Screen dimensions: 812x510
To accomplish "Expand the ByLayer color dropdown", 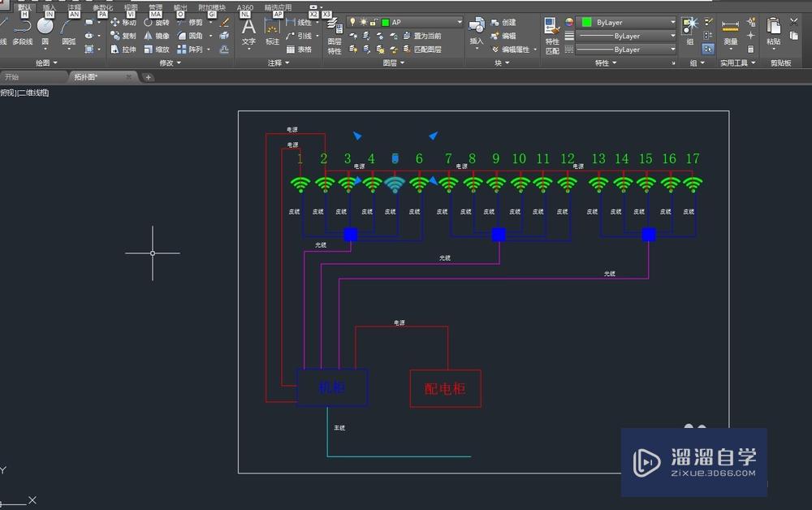I will (x=672, y=22).
